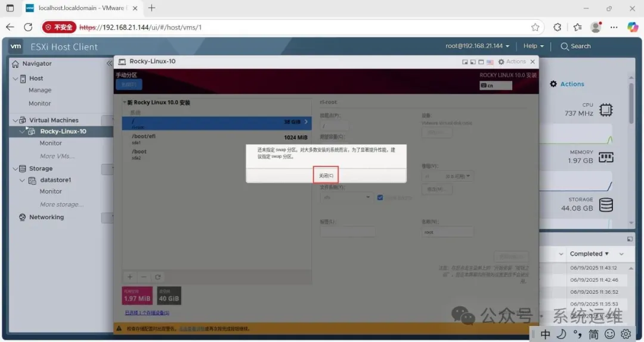
Task: Click the warning triangle icon in bottom bar
Action: (119, 328)
